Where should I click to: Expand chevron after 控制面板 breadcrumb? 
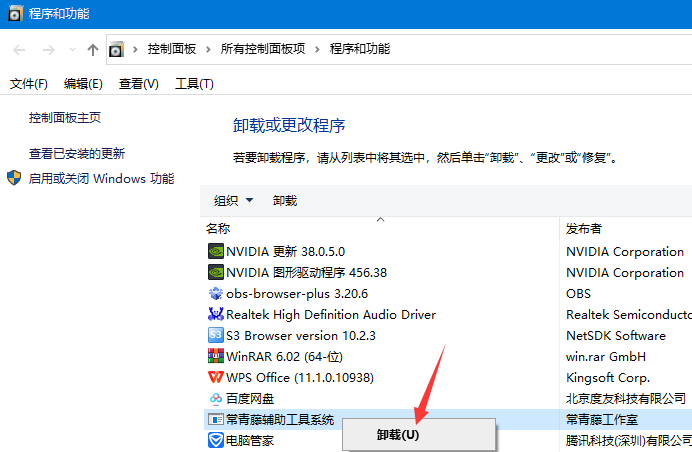(208, 49)
